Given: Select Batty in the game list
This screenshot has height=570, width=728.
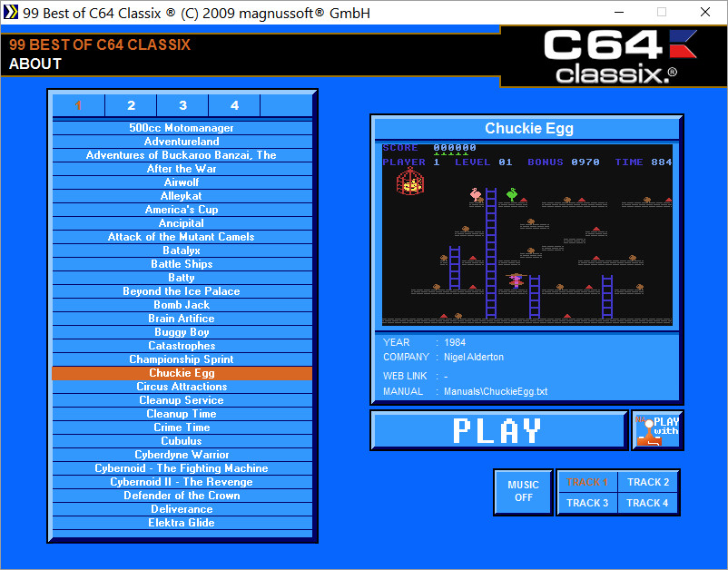Looking at the screenshot, I should (182, 278).
